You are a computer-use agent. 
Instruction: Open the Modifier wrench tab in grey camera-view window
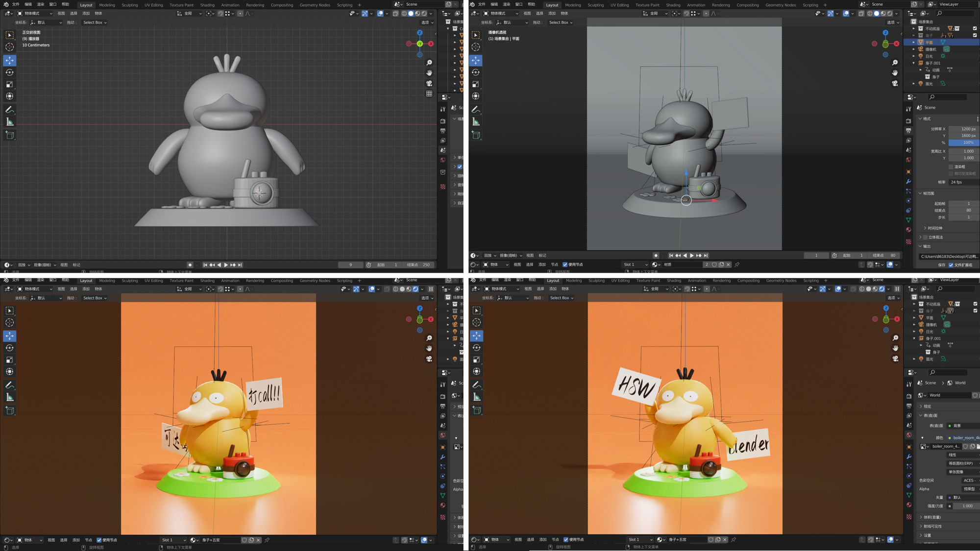pyautogui.click(x=908, y=181)
